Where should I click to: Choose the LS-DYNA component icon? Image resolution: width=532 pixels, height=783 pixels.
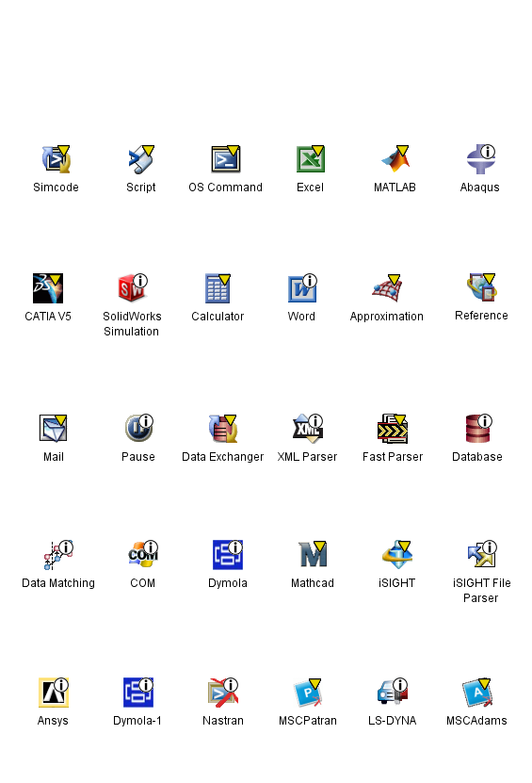click(393, 692)
